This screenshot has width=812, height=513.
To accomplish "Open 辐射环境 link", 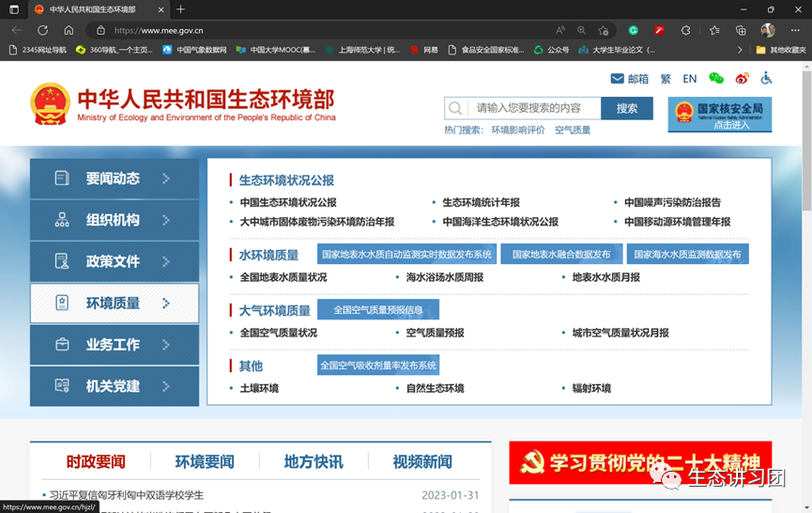I will (591, 388).
